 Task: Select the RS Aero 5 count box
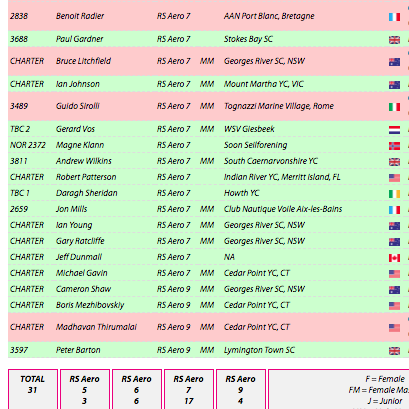pyautogui.click(x=85, y=389)
